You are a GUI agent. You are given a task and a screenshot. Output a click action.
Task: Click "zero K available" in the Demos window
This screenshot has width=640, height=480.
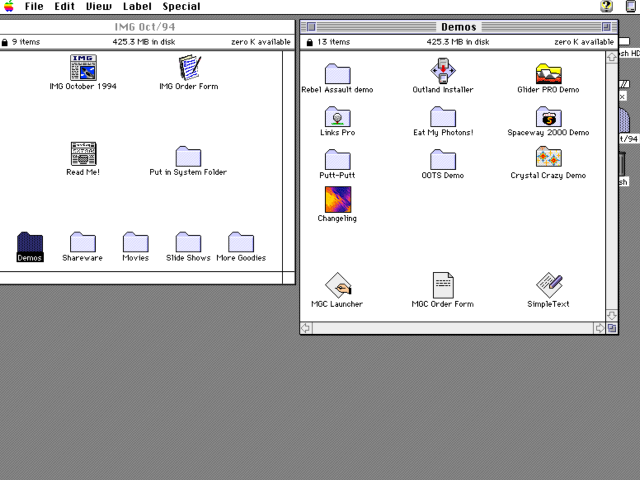pyautogui.click(x=584, y=42)
